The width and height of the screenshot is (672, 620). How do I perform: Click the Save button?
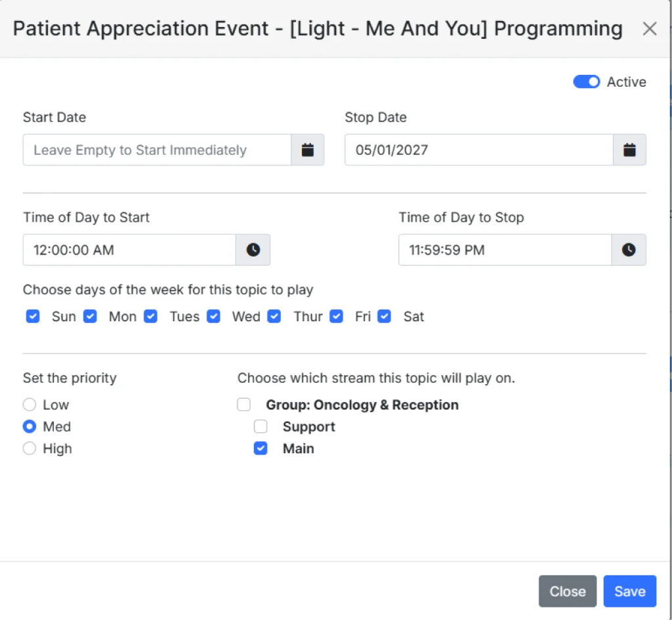tap(629, 591)
